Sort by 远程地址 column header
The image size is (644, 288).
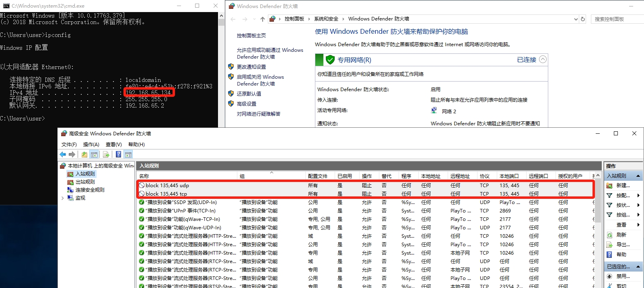[463, 176]
